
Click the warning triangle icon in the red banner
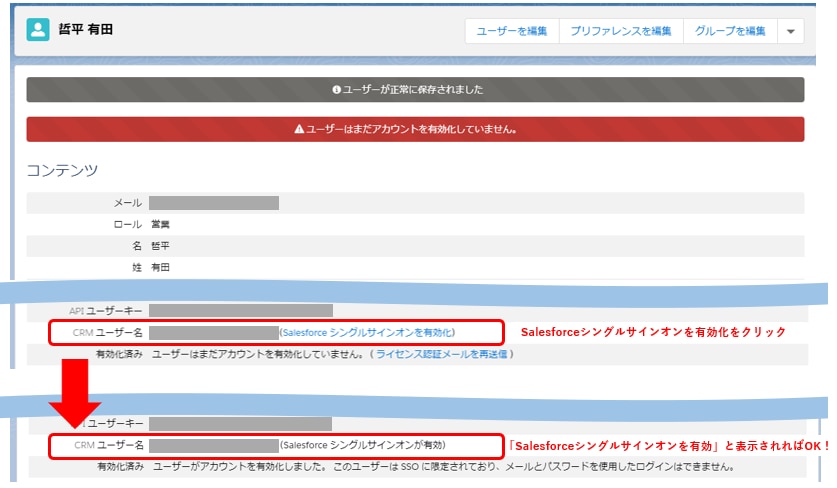[x=299, y=129]
